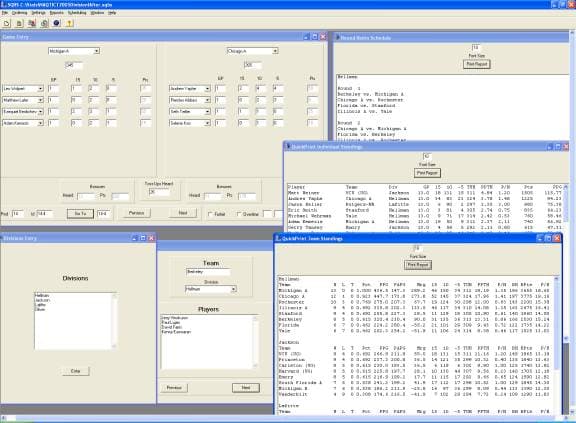Click the Toss-Ups Heard input field
This screenshot has height=423, width=576.
pyautogui.click(x=159, y=192)
